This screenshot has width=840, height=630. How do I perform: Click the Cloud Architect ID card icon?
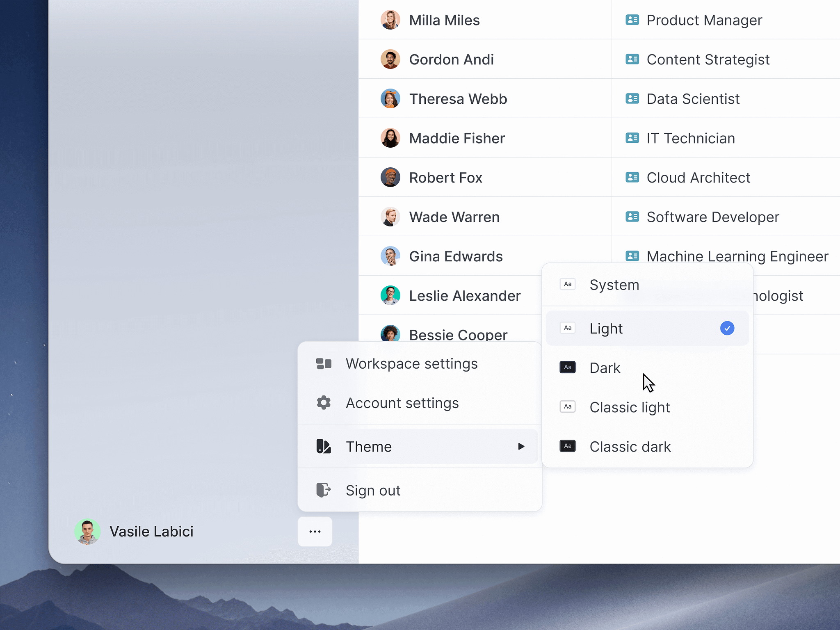(632, 177)
